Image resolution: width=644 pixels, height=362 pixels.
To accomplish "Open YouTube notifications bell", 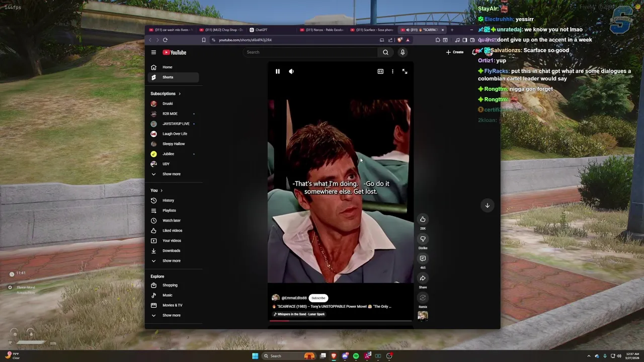I will coord(474,52).
